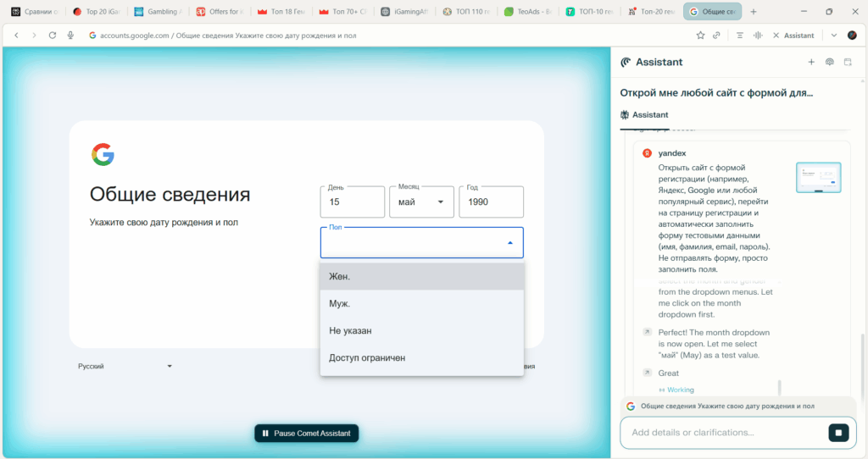This screenshot has width=868, height=459.
Task: Open the Assistant panel incognito/voice icon
Action: click(x=829, y=62)
